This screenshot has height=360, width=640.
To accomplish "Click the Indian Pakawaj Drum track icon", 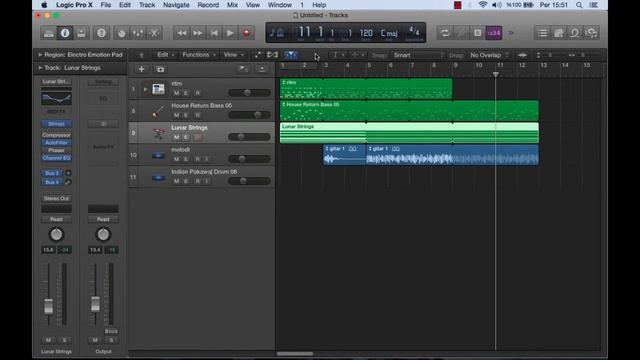I will [158, 178].
